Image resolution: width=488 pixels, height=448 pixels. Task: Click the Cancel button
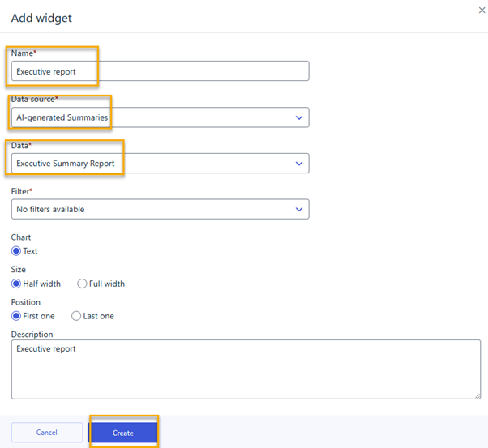click(47, 433)
